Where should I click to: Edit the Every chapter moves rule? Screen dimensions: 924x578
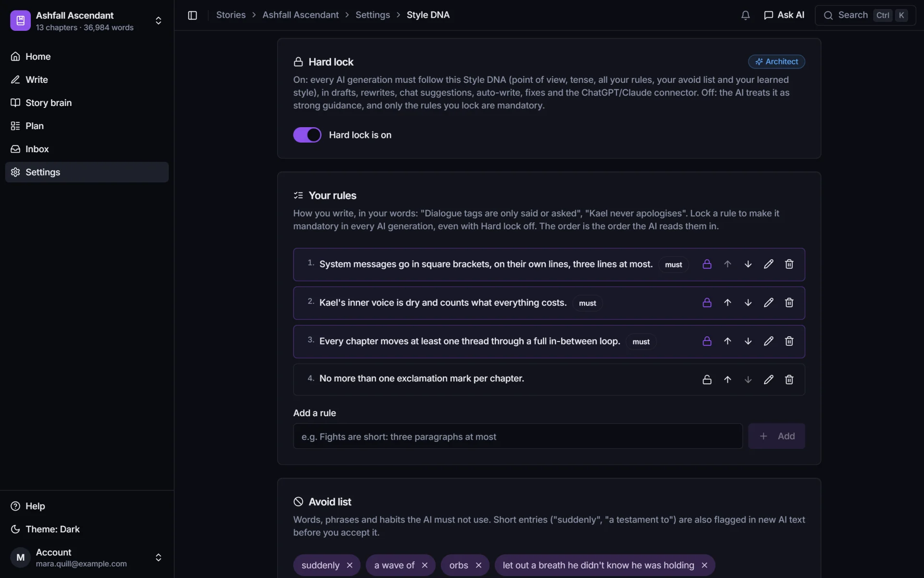(769, 341)
